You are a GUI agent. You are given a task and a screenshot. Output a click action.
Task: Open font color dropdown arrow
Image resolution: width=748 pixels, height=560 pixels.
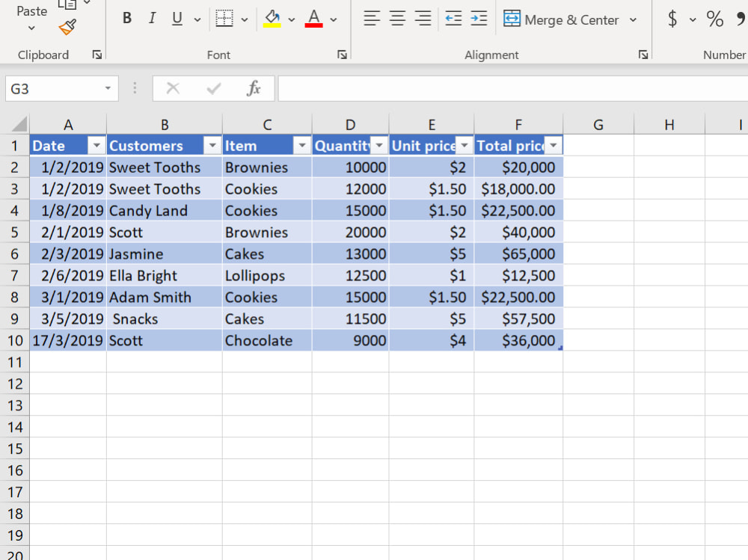(334, 20)
